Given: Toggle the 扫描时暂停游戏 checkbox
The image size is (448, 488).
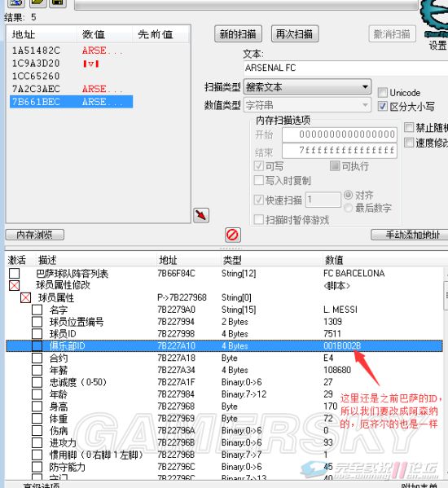Looking at the screenshot, I should tap(259, 219).
